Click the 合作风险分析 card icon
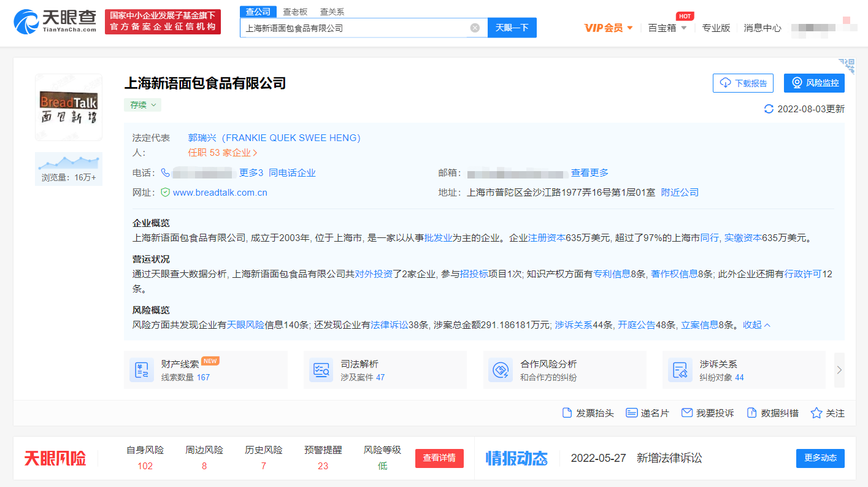868x487 pixels. [x=501, y=370]
